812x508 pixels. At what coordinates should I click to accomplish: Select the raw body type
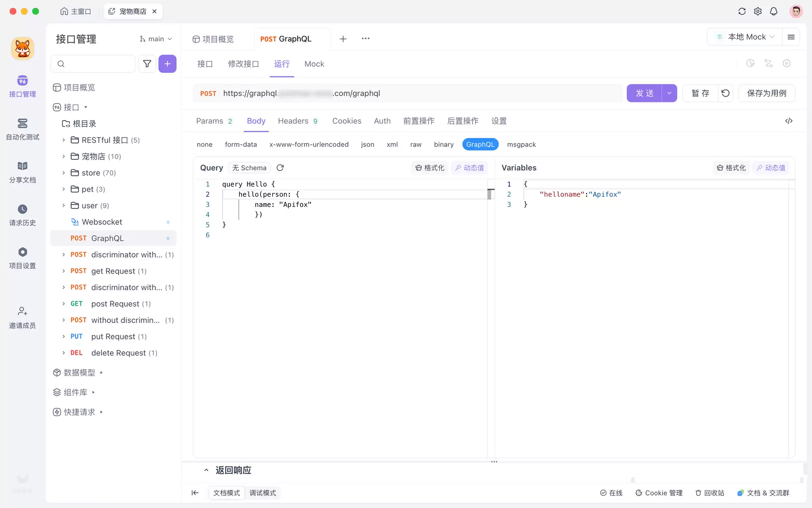416,145
